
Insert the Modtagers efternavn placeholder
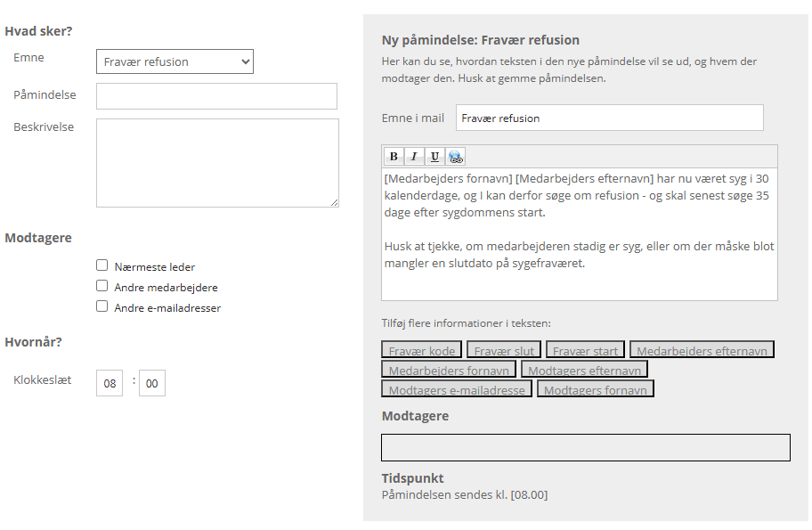[584, 370]
